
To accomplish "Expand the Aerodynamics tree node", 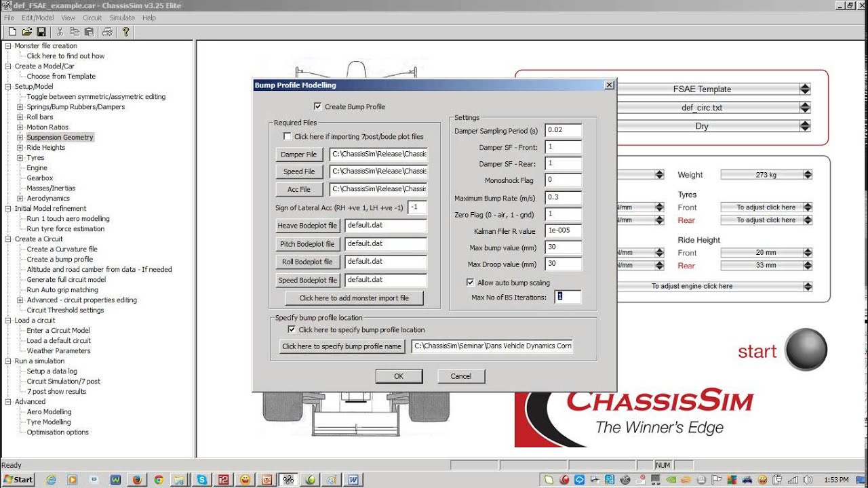I will tap(20, 198).
